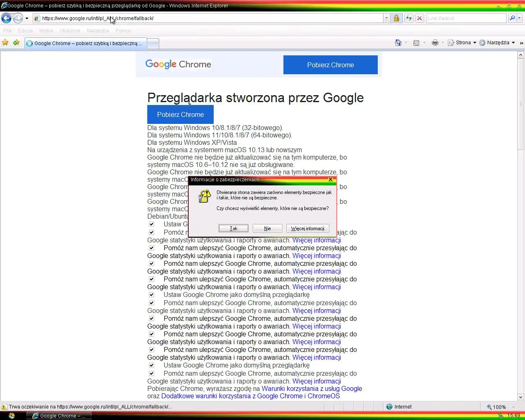Open a new blank tab
The height and width of the screenshot is (420, 525).
(153, 43)
